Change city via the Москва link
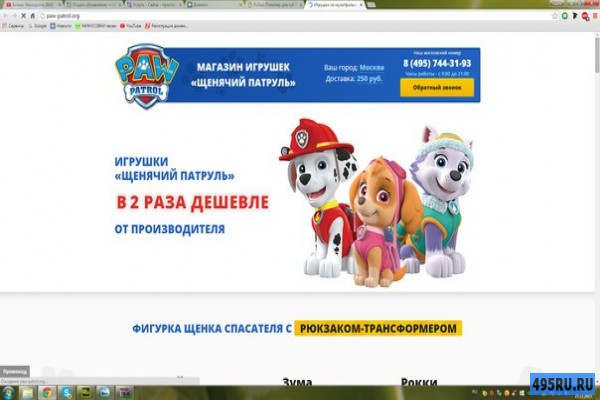The image size is (600, 400). pos(372,68)
